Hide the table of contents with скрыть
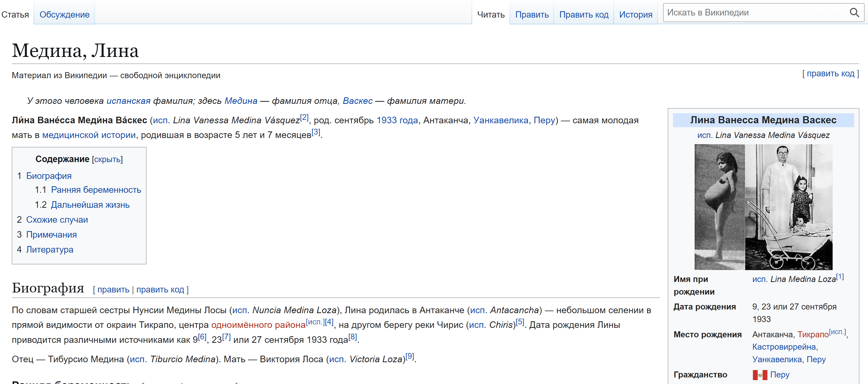The height and width of the screenshot is (384, 868). tap(107, 159)
